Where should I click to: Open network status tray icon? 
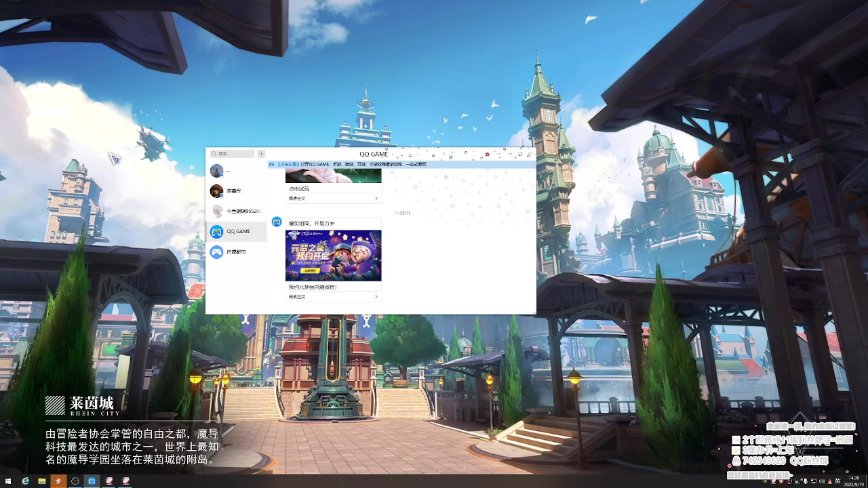(x=814, y=481)
